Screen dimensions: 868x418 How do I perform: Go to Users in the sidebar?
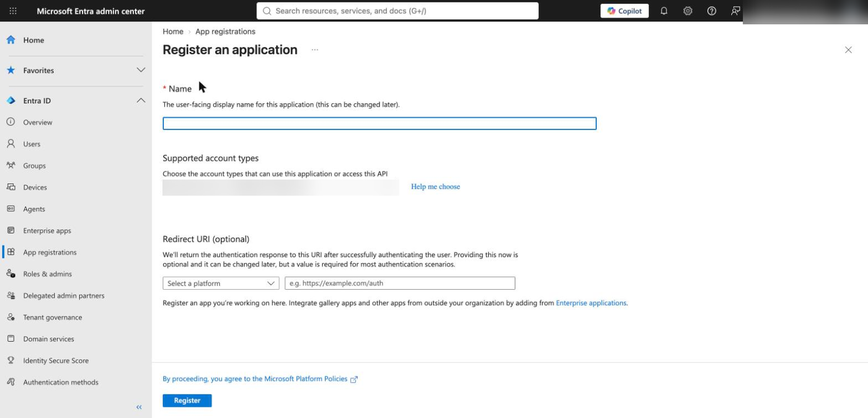[x=32, y=144]
